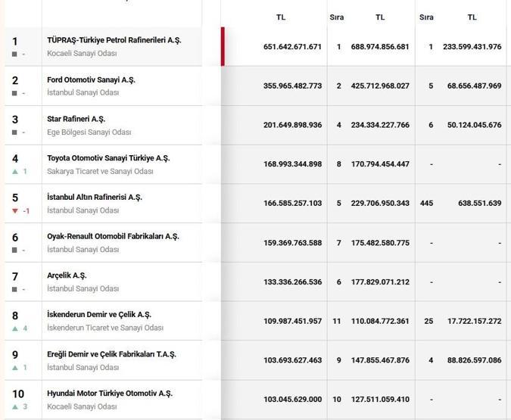Click the gray unchanged square in Oyak-Renault's rank cell
This screenshot has width=511, height=420.
click(14, 250)
